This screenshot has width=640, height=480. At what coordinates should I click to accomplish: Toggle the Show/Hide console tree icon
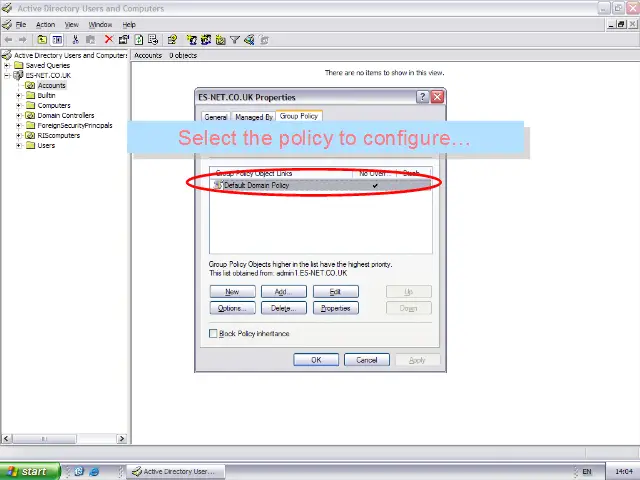[x=57, y=40]
